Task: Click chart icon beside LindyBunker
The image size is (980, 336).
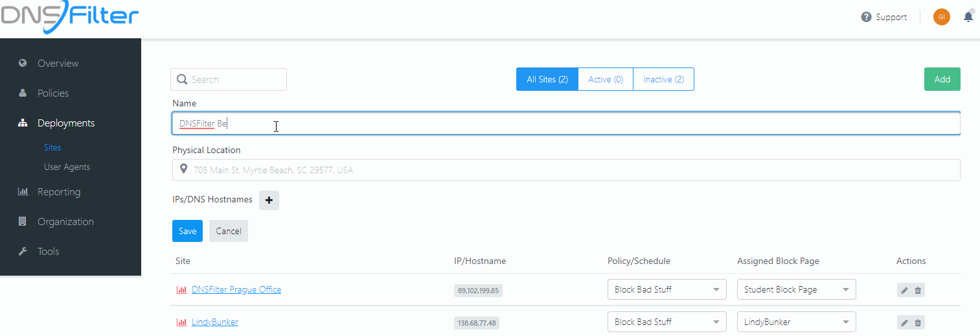Action: pyautogui.click(x=181, y=322)
